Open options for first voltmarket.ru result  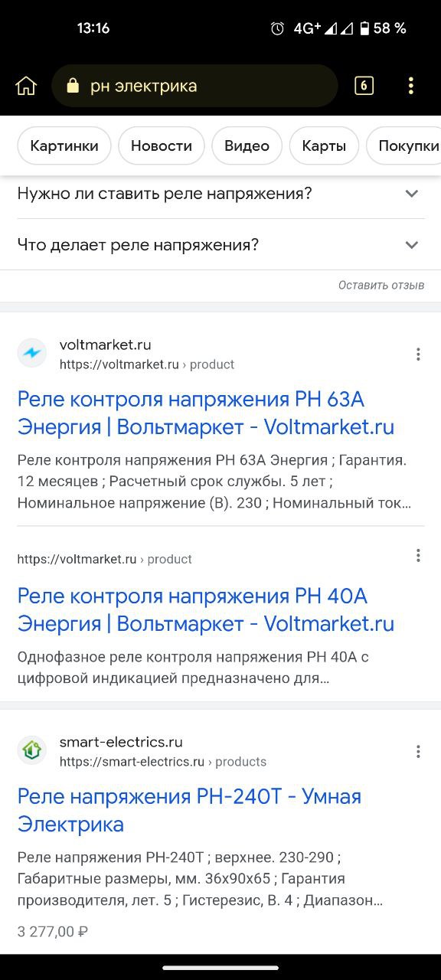click(x=418, y=354)
